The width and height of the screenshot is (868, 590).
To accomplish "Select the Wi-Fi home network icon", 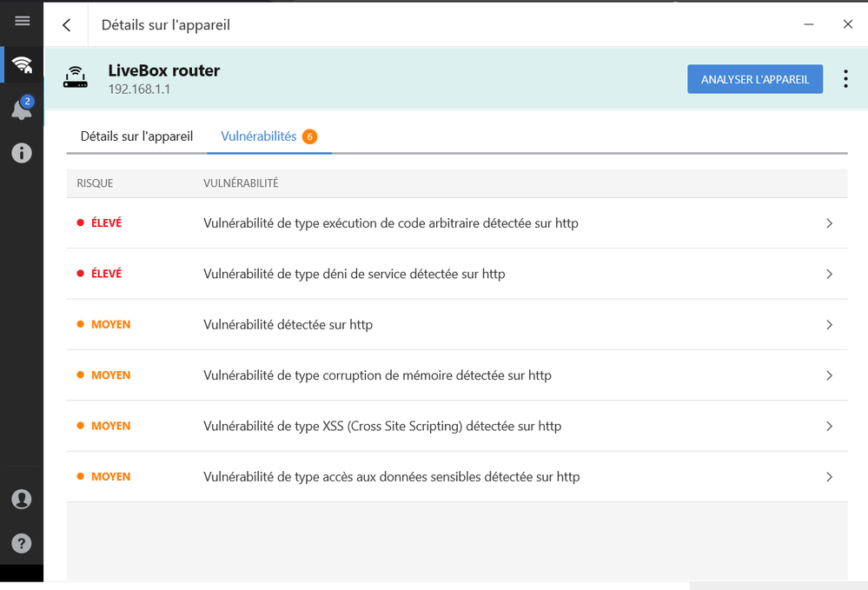I will click(x=22, y=65).
